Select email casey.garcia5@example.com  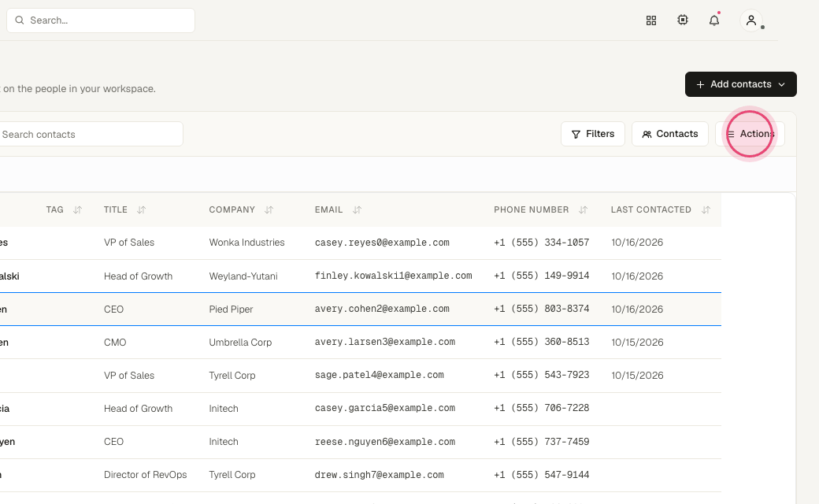coord(385,408)
